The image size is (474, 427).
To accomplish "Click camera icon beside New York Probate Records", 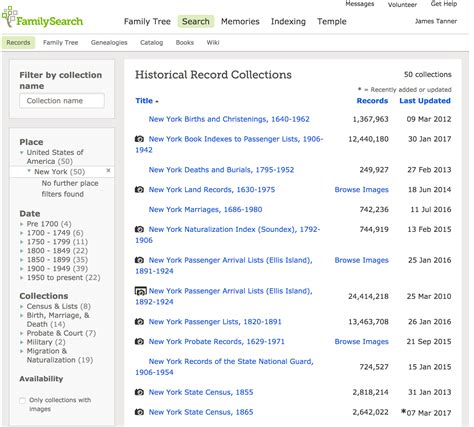I will click(x=139, y=342).
